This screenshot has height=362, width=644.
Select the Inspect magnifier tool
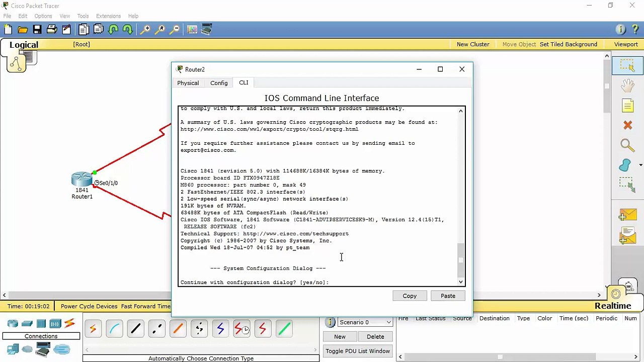tap(627, 145)
